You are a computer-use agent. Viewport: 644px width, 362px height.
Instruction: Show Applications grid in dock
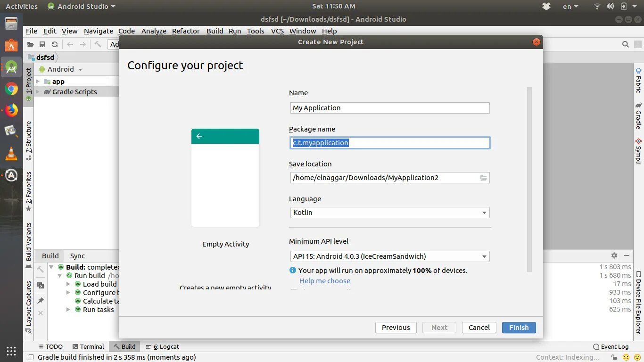pos(11,351)
